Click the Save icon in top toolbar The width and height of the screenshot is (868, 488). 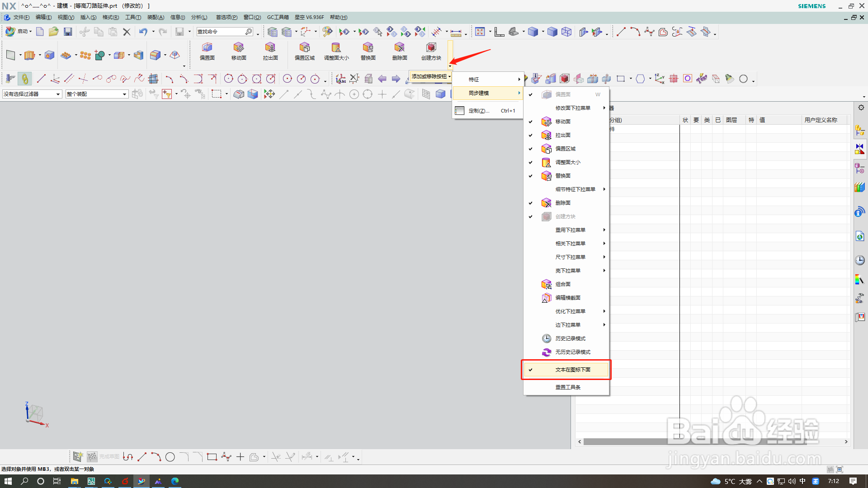(68, 32)
